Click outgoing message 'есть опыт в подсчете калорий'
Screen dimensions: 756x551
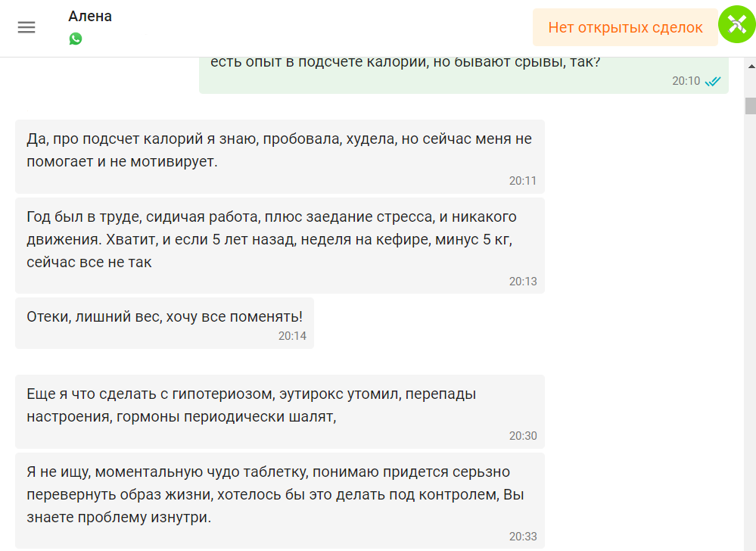pos(464,75)
